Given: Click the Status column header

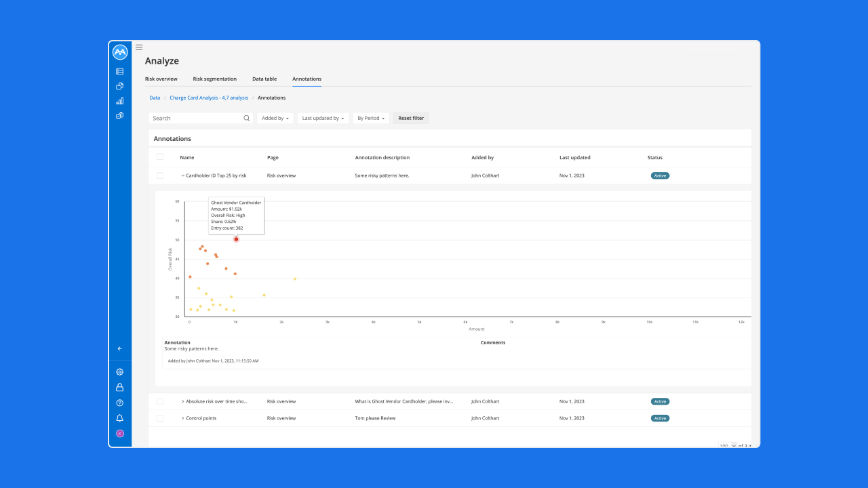Looking at the screenshot, I should [x=655, y=158].
